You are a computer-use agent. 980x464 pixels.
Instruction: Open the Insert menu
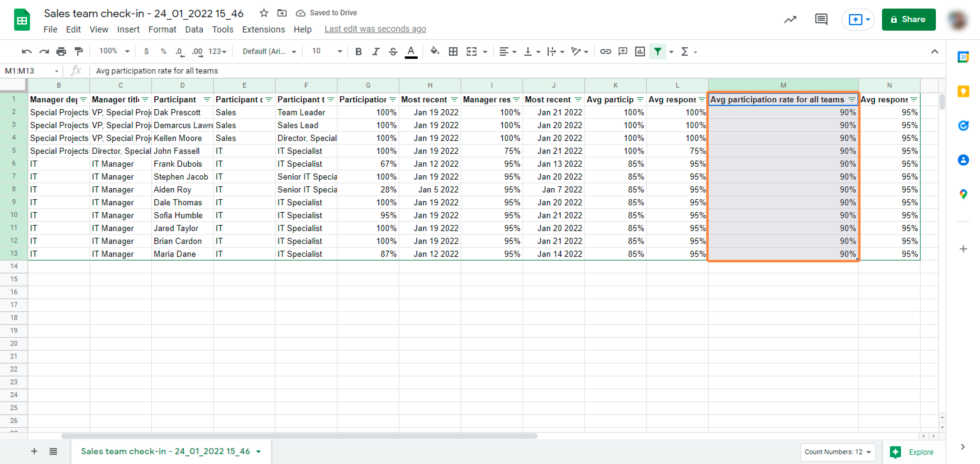pyautogui.click(x=128, y=29)
